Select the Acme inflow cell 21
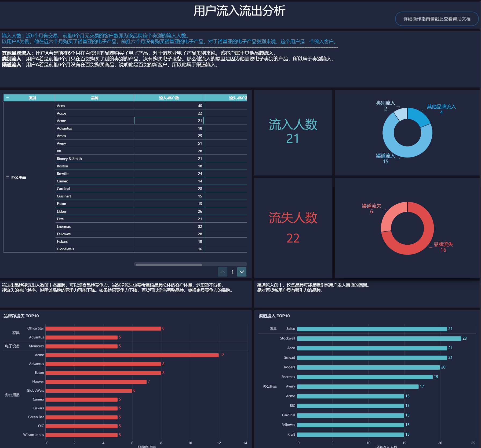Screen dimensions: 481x448 (169, 121)
